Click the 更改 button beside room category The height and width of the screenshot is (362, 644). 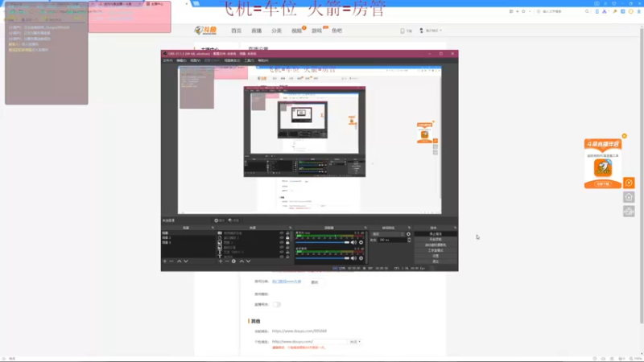tap(314, 282)
